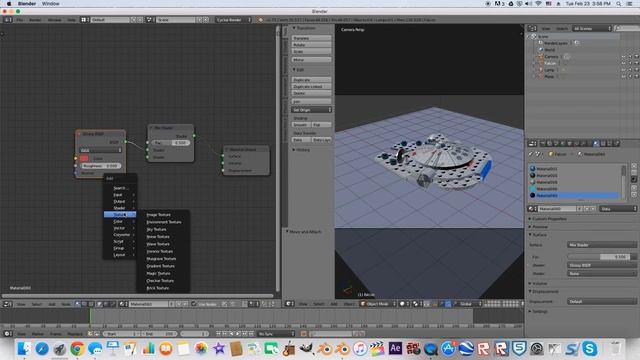Toggle visibility eye for Camera in outliner
This screenshot has width=640, height=360.
[623, 57]
